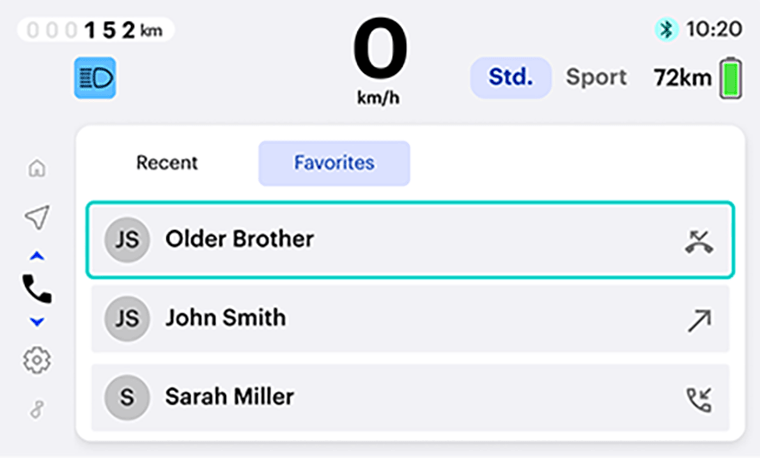Switch to Sport riding mode
The height and width of the screenshot is (458, 760).
pyautogui.click(x=596, y=78)
